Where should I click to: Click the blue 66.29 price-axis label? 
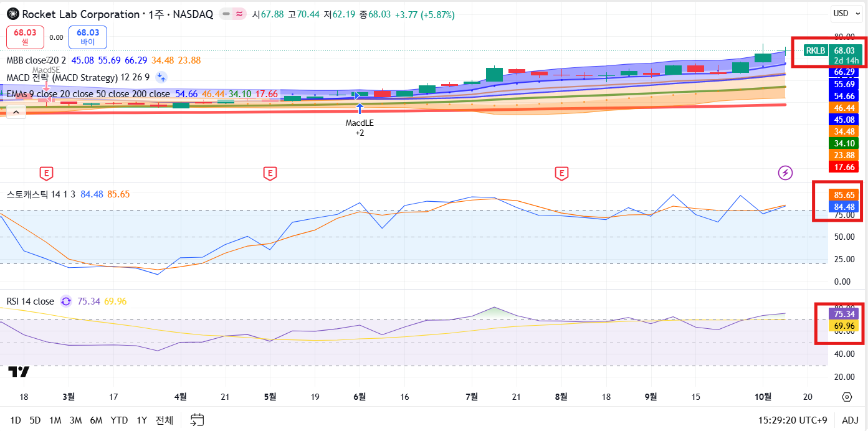(844, 72)
